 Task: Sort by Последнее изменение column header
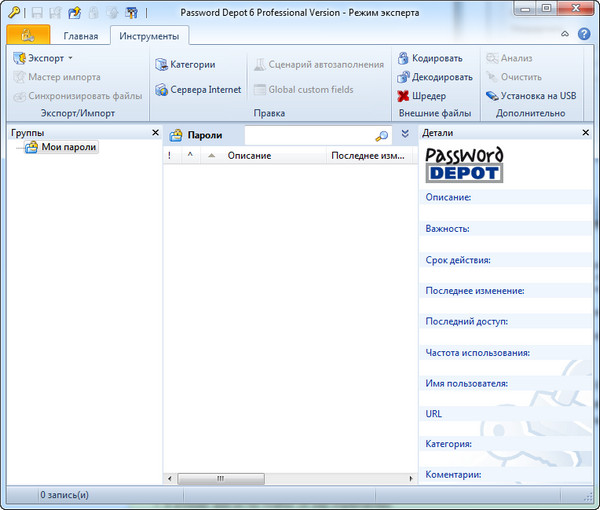pyautogui.click(x=367, y=156)
